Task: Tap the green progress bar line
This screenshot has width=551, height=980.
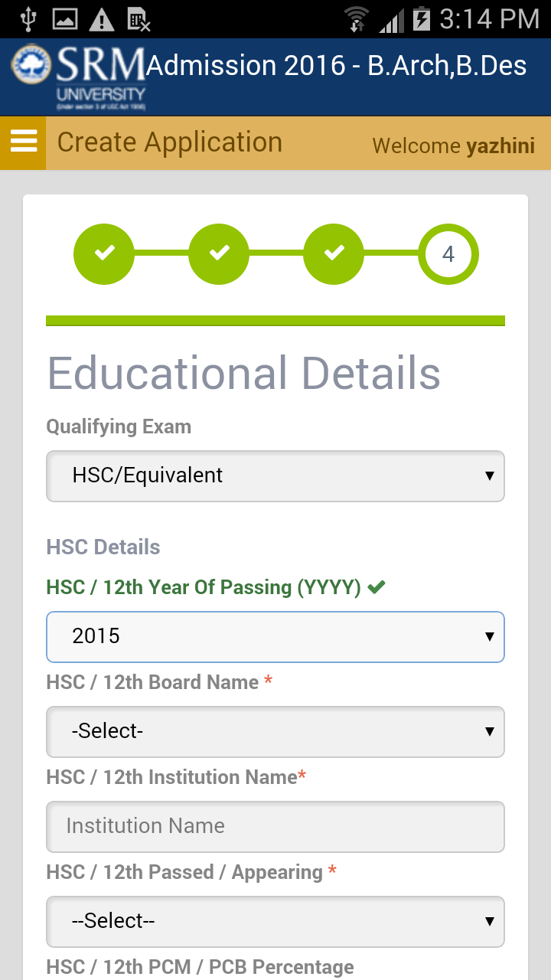Action: 275,320
